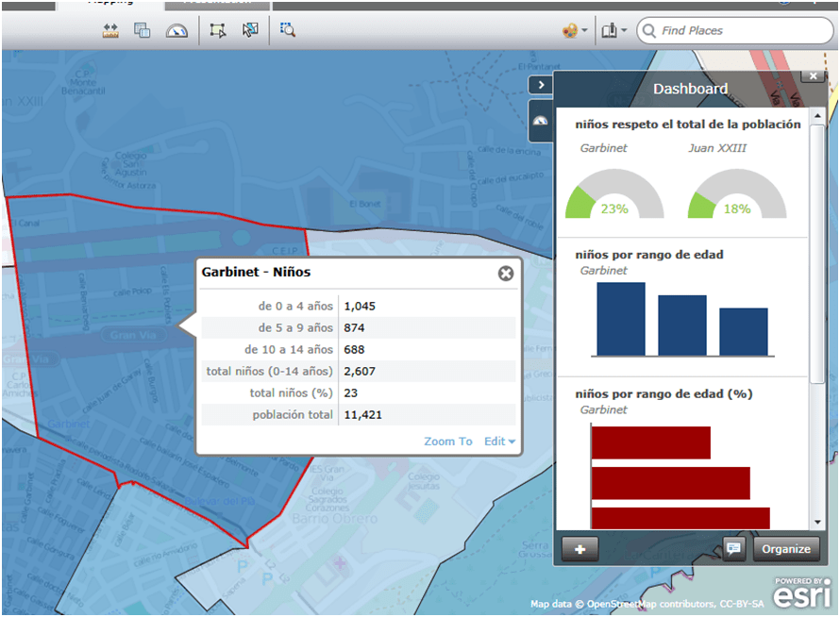The image size is (840, 617).
Task: Click the zoom-to-selection magnifier tool
Action: [288, 30]
